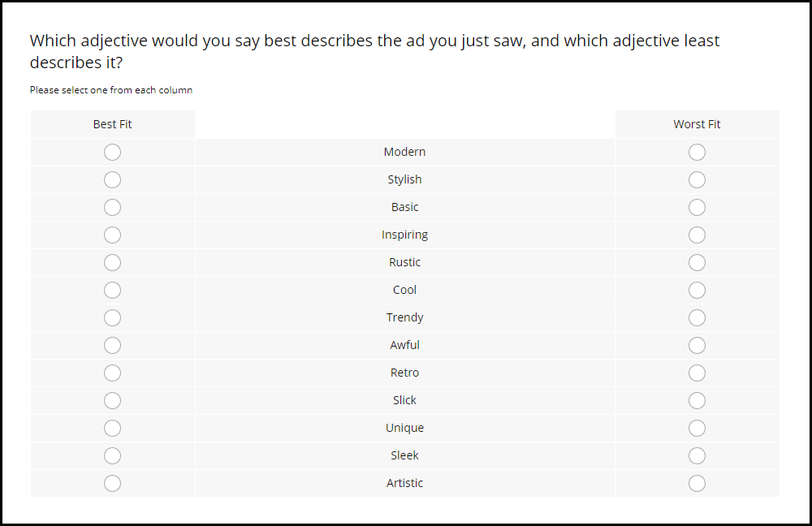Pick Inspiring as Best Fit
Viewport: 812px width, 526px height.
(x=112, y=235)
